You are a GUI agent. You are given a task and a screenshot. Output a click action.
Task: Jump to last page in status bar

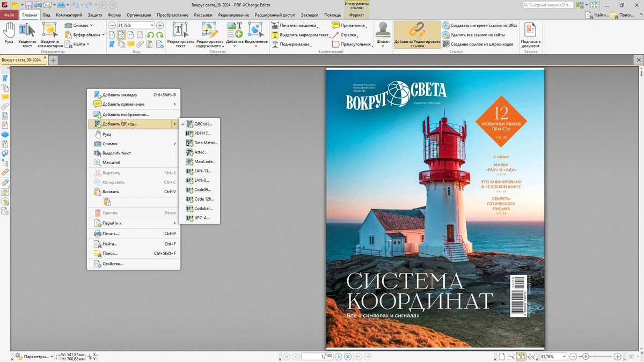pyautogui.click(x=348, y=357)
